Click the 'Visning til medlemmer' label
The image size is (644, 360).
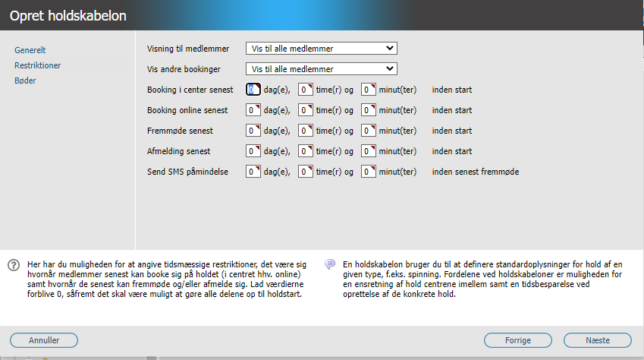(x=188, y=49)
